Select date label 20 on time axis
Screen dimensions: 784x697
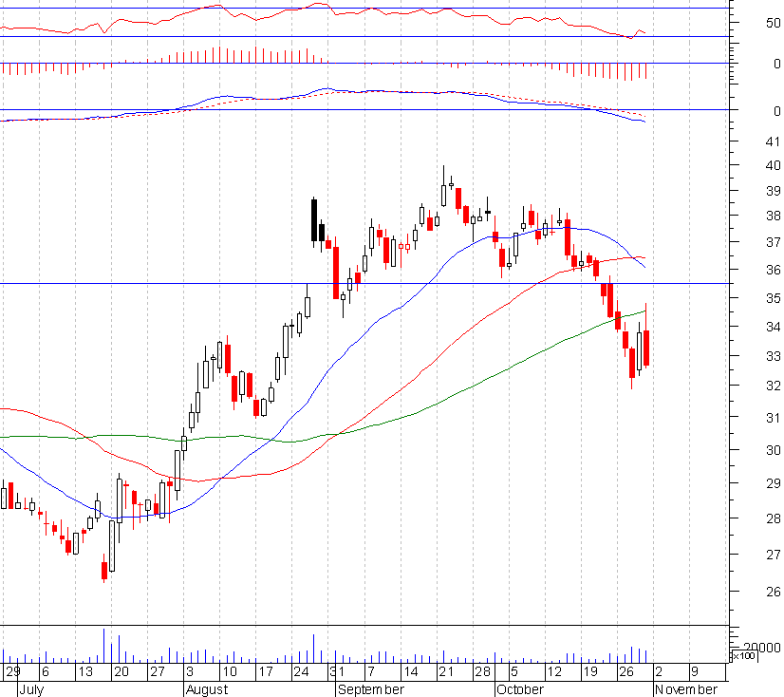pos(121,671)
